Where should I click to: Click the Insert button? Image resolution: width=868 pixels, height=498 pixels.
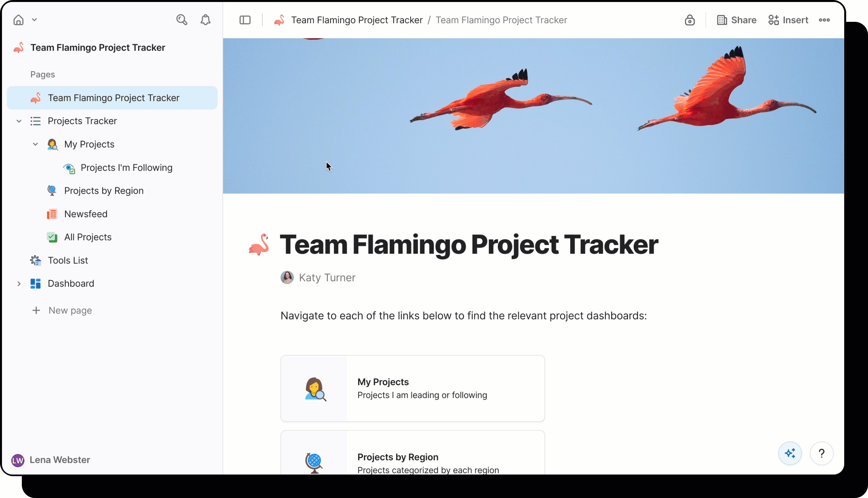(x=788, y=20)
